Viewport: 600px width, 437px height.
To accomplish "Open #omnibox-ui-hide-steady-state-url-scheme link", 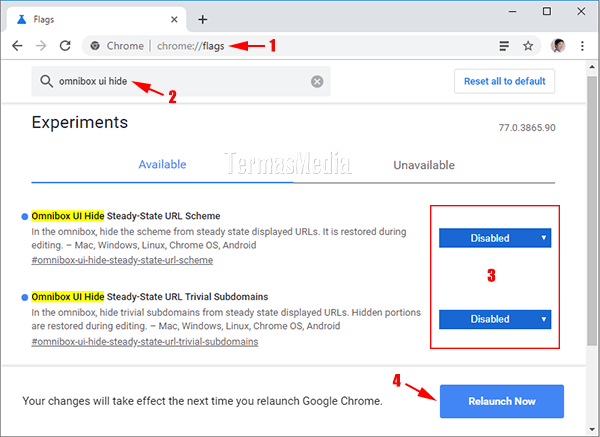I will pyautogui.click(x=122, y=260).
